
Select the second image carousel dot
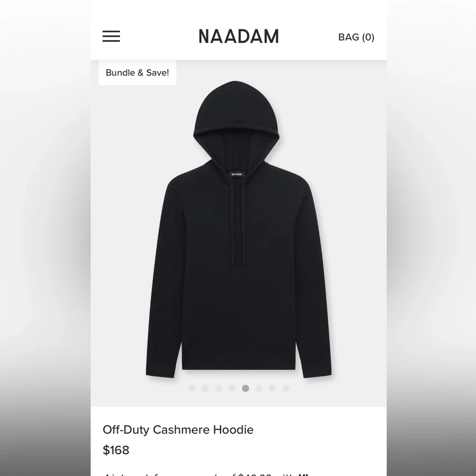coord(205,388)
